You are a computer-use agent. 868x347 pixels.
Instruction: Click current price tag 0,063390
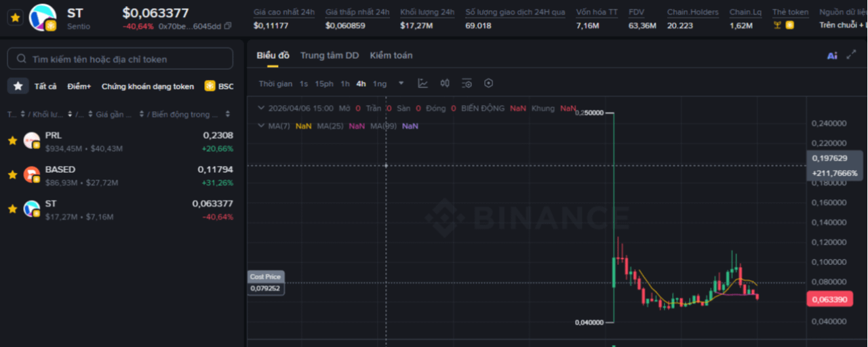[x=829, y=300]
